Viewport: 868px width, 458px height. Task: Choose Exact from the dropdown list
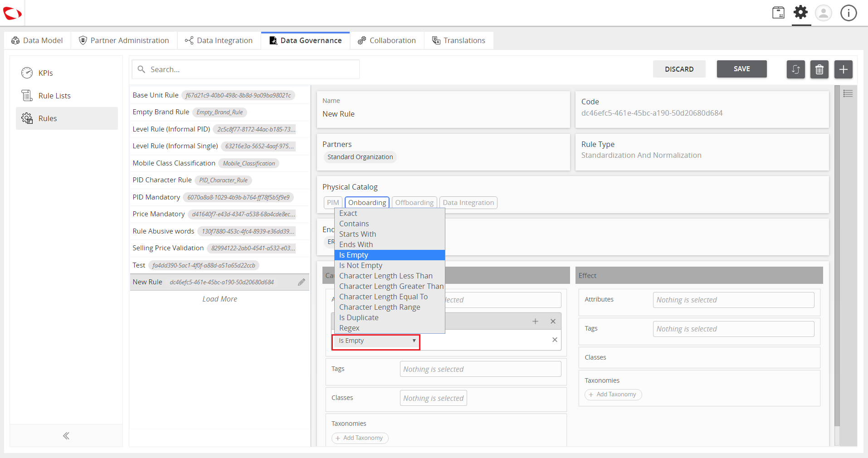tap(390, 213)
